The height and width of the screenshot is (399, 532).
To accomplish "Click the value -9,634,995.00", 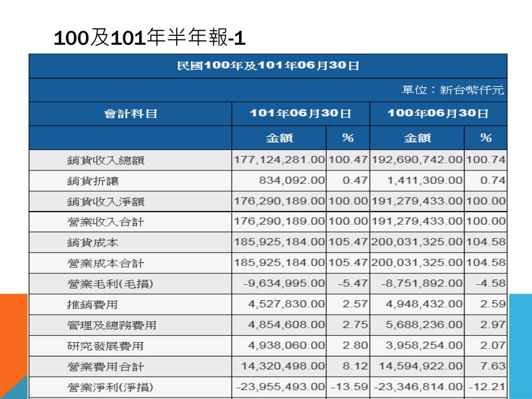I will point(284,283).
